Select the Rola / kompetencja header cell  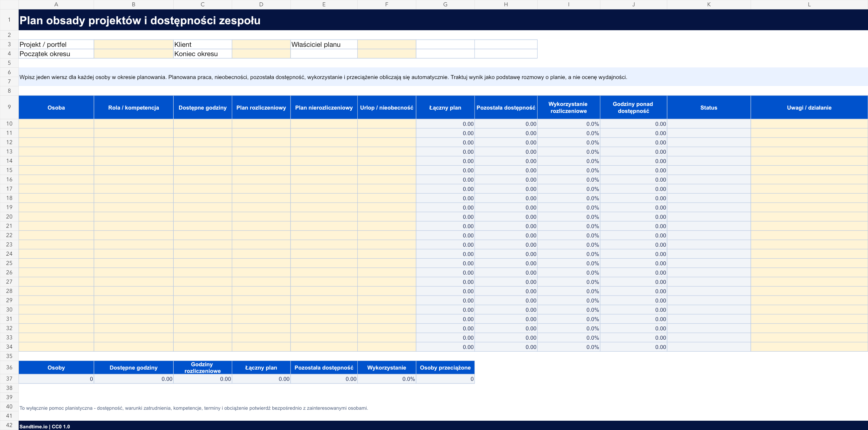133,108
